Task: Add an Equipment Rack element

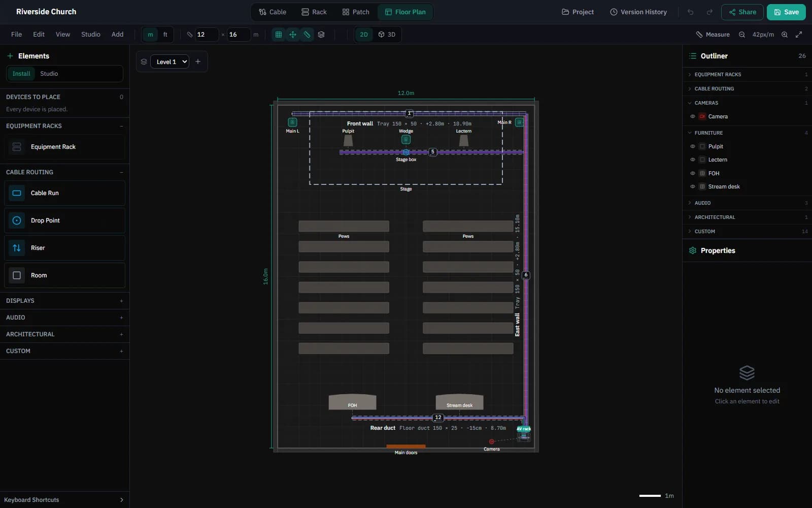Action: click(64, 147)
